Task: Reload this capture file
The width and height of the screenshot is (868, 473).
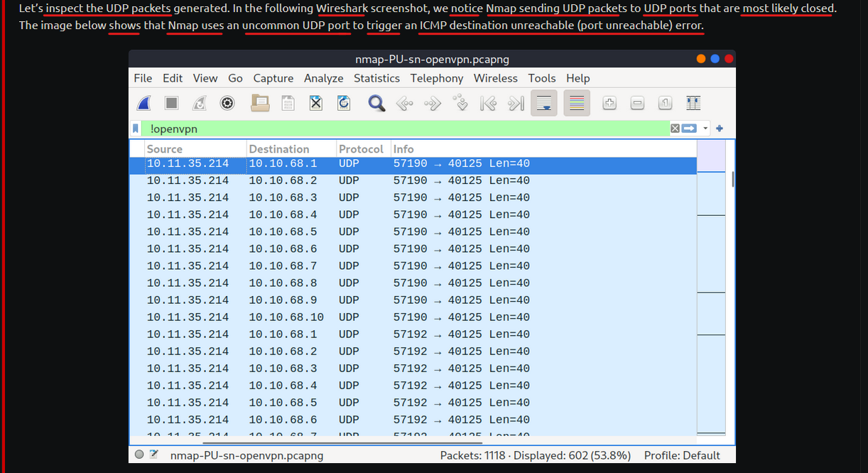Action: [x=344, y=104]
